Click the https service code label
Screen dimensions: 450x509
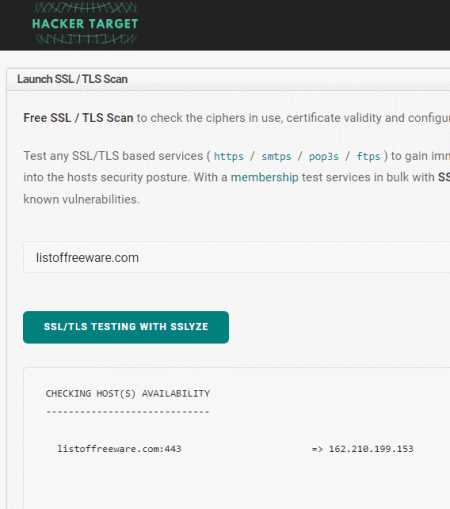pyautogui.click(x=229, y=156)
